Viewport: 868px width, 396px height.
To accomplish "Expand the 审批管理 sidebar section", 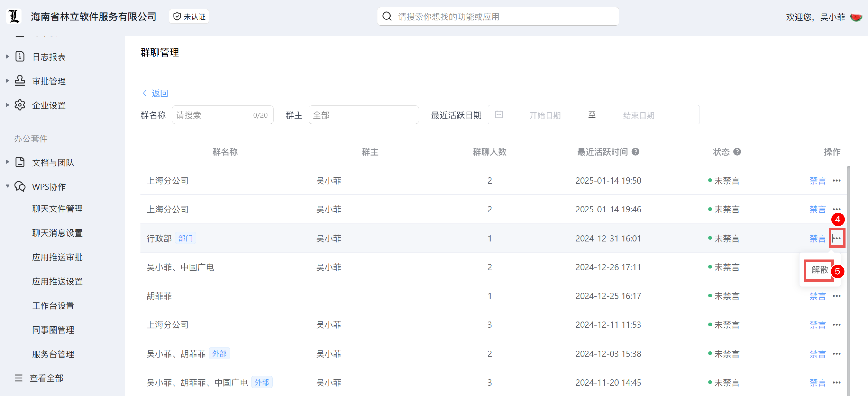I will pos(49,81).
